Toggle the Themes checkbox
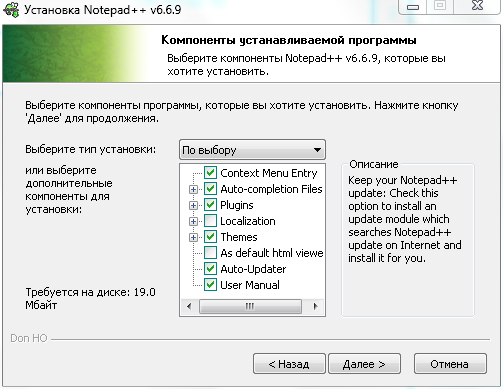 pos(210,237)
